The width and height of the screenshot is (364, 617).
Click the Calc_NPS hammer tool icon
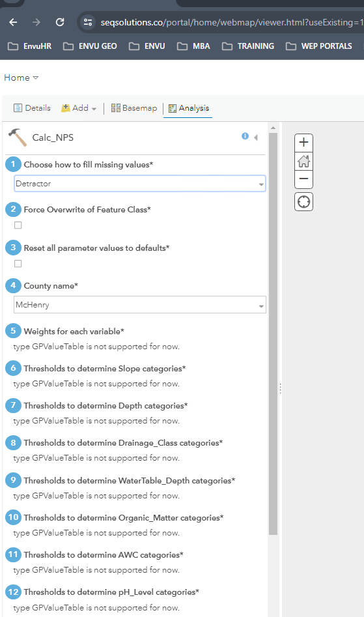point(18,137)
